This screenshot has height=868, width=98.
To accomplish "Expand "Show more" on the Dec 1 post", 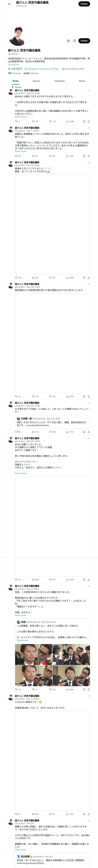I will tap(20, 151).
